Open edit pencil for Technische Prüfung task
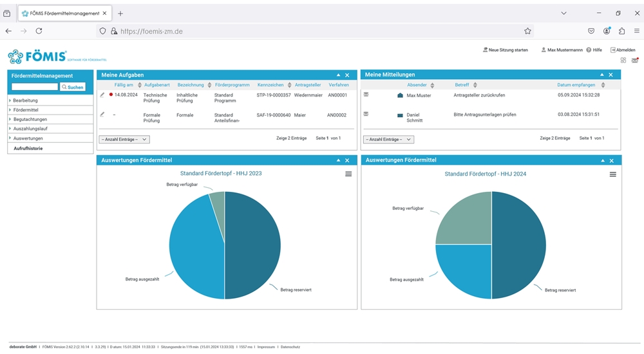644x354 pixels. [x=102, y=95]
